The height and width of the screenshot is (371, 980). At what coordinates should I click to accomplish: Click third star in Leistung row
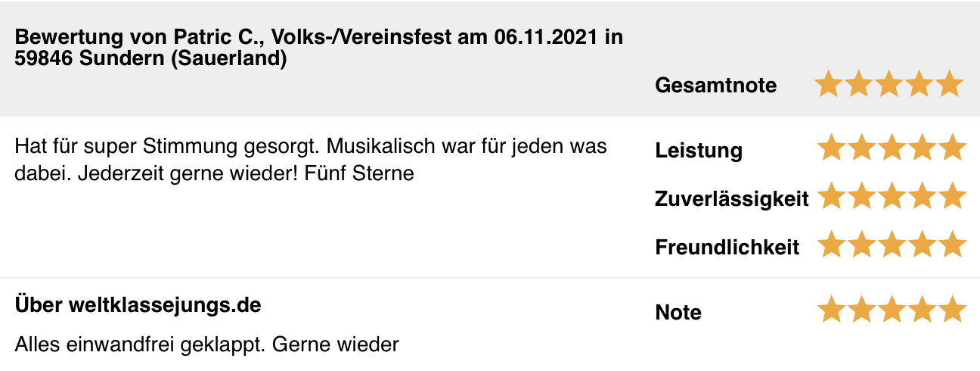click(892, 148)
